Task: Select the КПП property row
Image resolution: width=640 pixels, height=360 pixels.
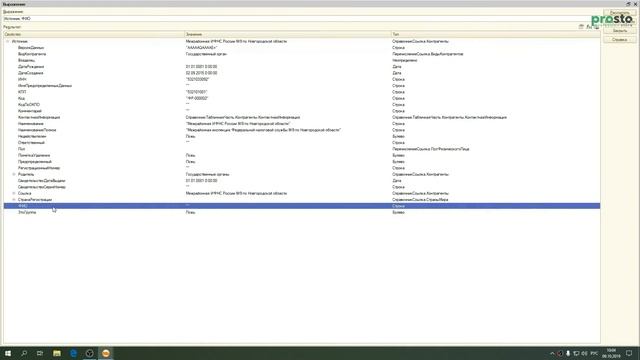Action: click(x=302, y=92)
